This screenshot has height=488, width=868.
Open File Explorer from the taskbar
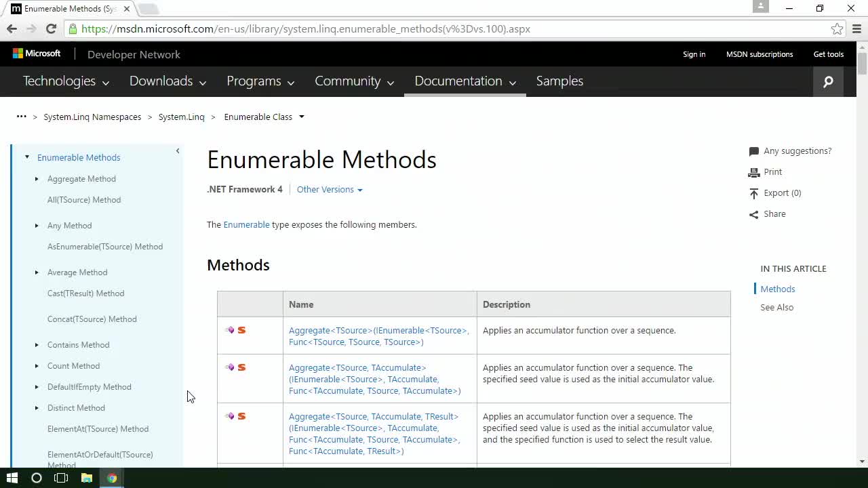pos(87,478)
